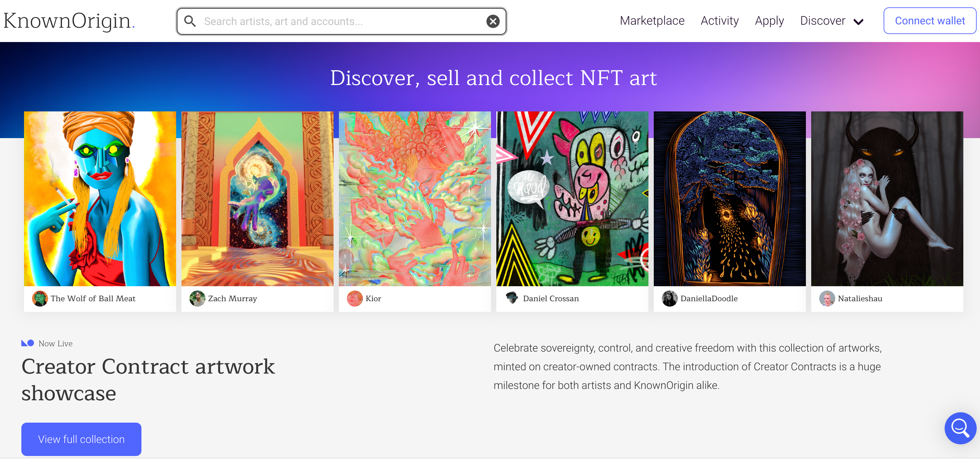Screen dimensions: 980x459
Task: Click the DaniellaDoodle artist name
Action: 709,299
